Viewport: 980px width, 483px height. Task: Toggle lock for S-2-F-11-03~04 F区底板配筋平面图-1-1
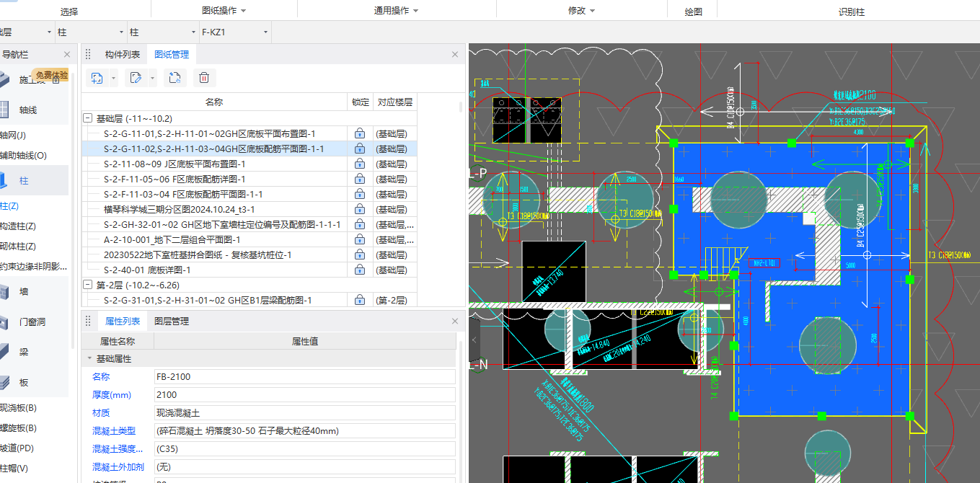tap(359, 194)
